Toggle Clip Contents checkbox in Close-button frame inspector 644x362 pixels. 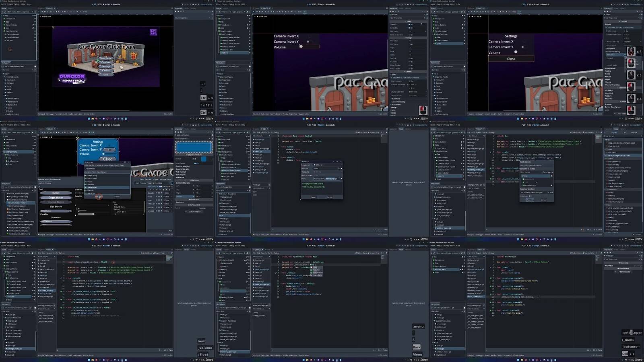point(625,31)
